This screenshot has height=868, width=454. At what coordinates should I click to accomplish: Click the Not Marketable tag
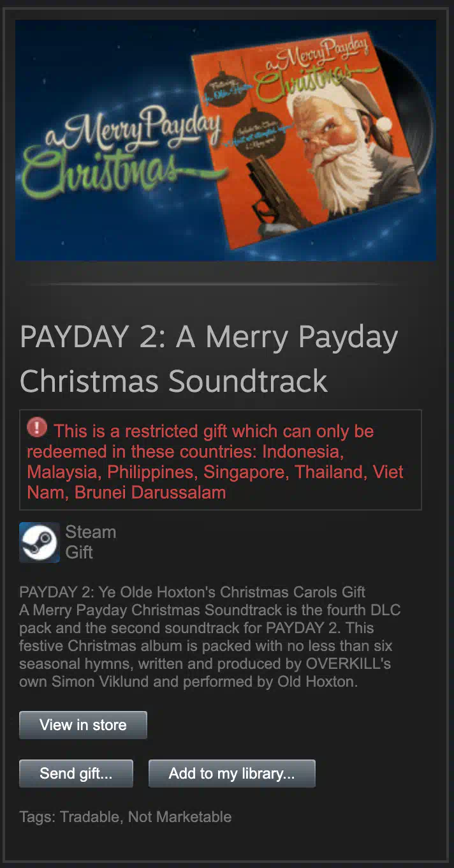[x=180, y=817]
